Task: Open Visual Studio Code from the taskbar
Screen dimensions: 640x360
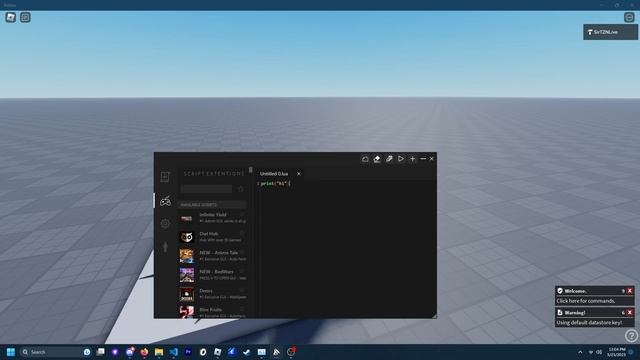Action: 173,352
